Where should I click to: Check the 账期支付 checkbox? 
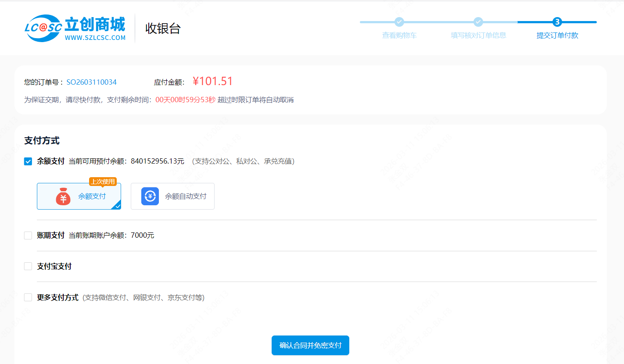[28, 236]
